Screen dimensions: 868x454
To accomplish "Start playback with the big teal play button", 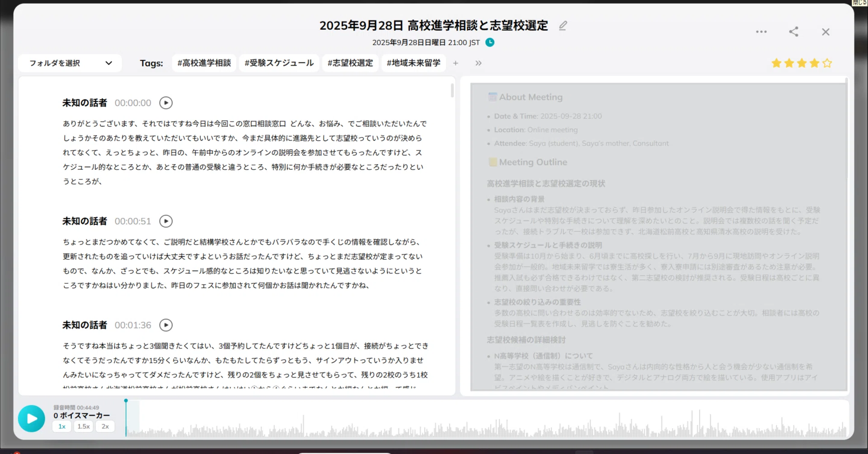I will click(x=32, y=419).
